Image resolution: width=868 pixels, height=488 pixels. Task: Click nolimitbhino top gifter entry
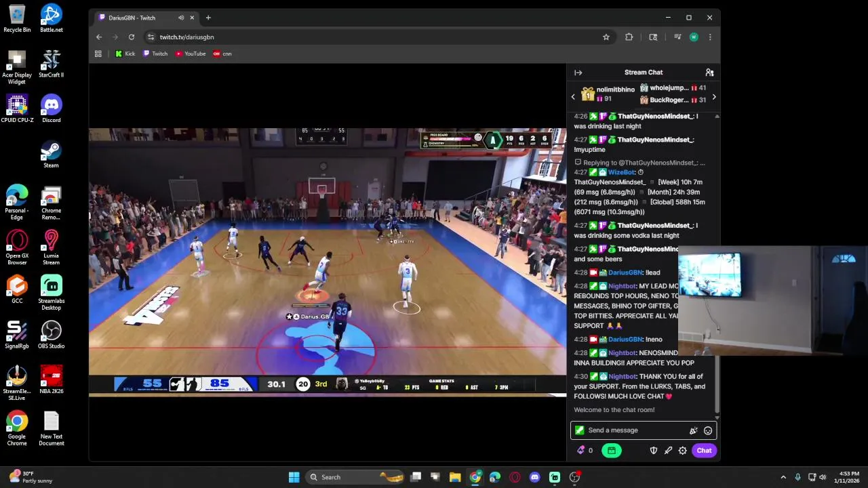(608, 94)
